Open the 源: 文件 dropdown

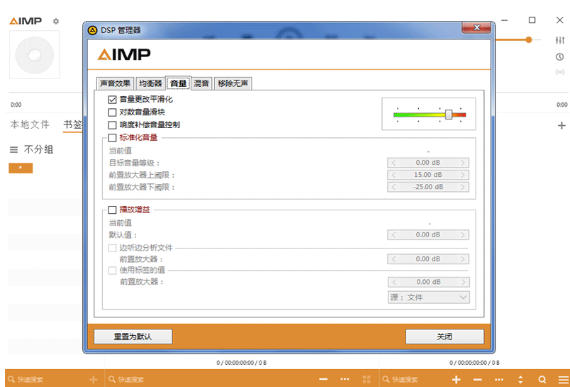point(429,298)
